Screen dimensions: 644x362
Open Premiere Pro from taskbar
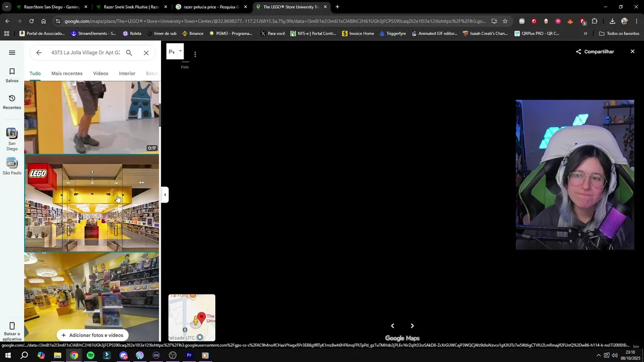point(189,355)
